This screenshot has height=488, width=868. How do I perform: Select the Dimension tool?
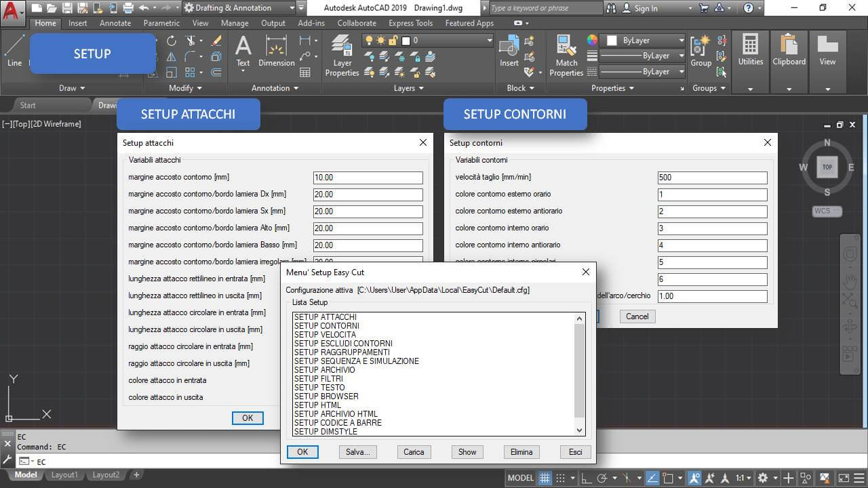pos(277,52)
